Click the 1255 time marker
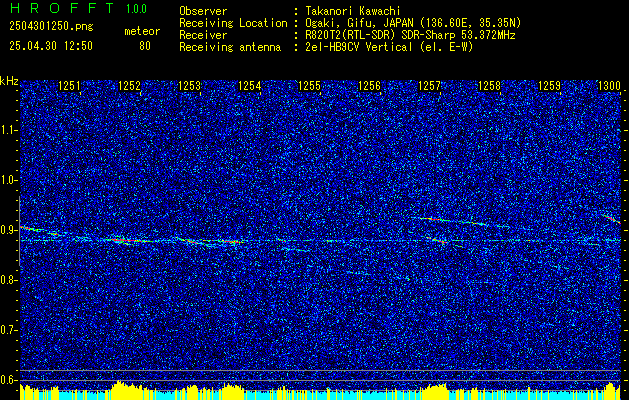 tap(309, 86)
